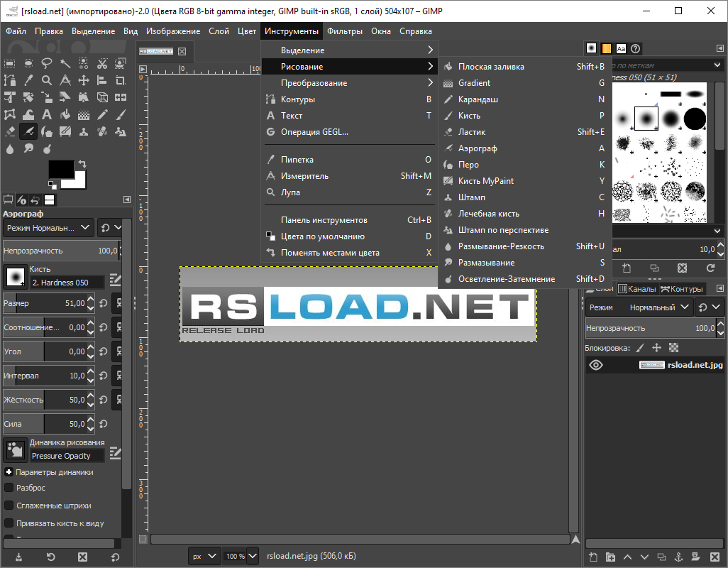Select the Text tool icon in toolbox

(46, 115)
